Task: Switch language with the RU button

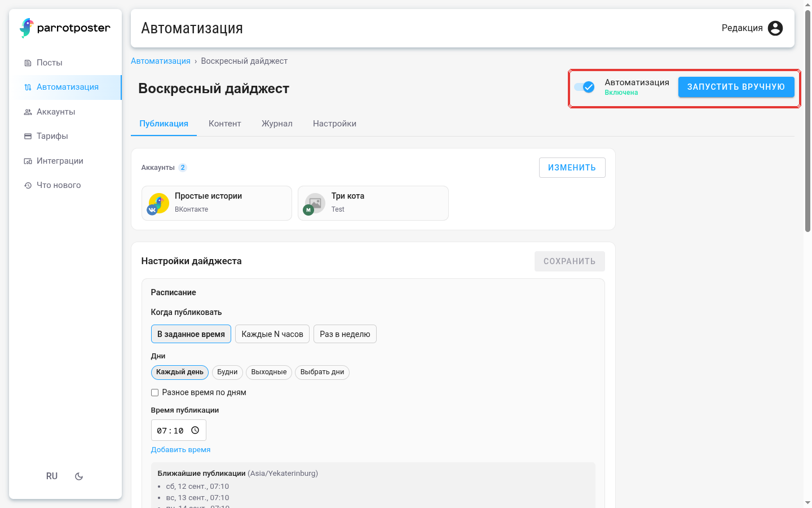Action: pos(52,476)
